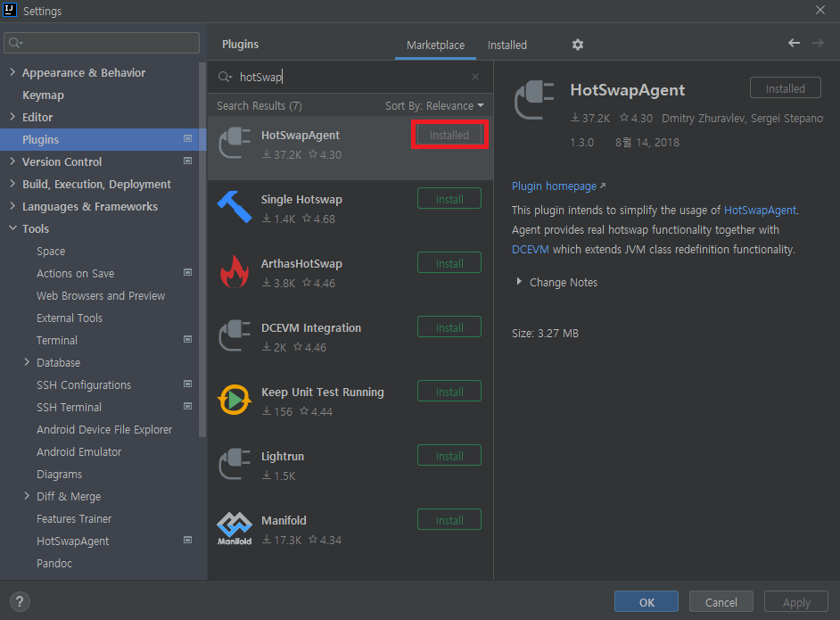Open Space under Tools
The image size is (840, 620).
pos(51,251)
